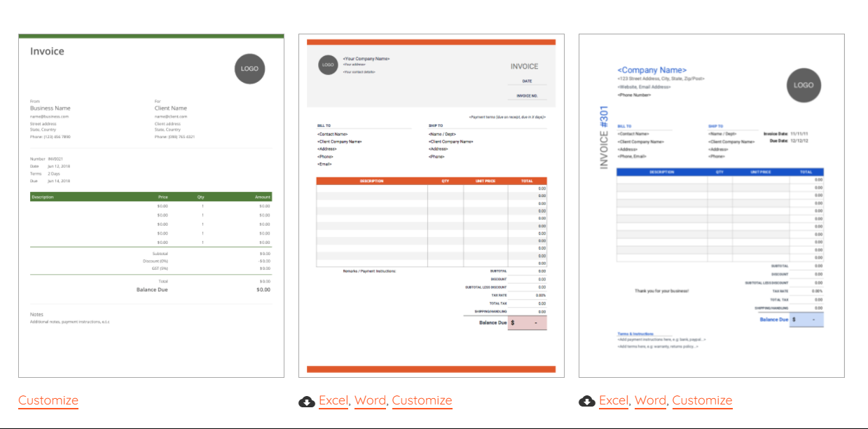Screen dimensions: 868x429
Task: Download the blue invoice template as Word
Action: [650, 400]
